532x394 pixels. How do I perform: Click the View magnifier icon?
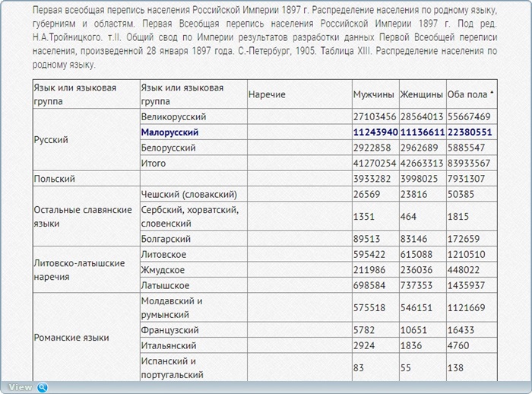[43, 387]
